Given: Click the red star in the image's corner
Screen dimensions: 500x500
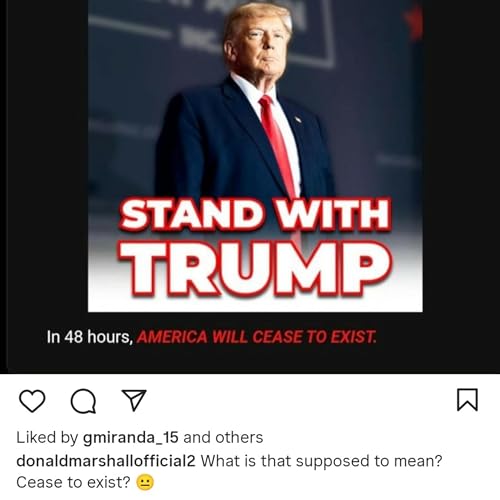Looking at the screenshot, I should tap(413, 20).
